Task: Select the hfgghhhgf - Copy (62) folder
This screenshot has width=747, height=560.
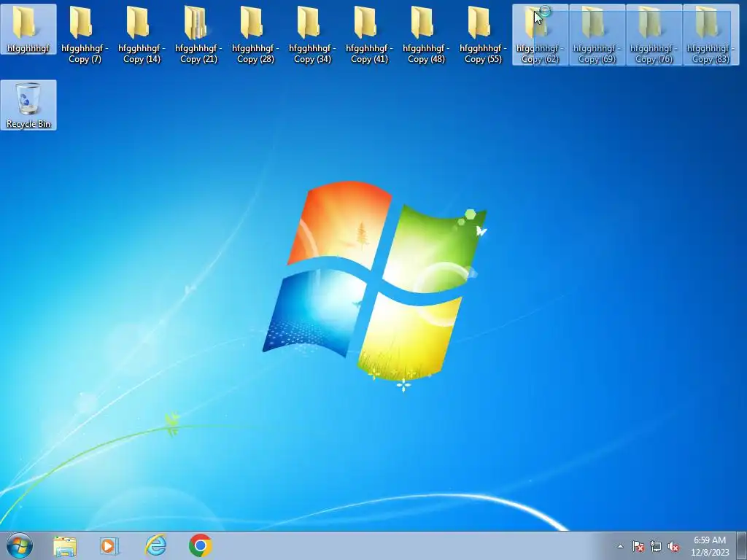Action: (x=541, y=34)
